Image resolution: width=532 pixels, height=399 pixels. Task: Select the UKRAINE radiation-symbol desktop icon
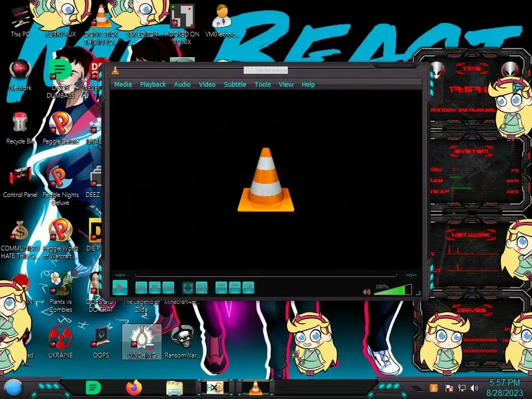click(61, 343)
